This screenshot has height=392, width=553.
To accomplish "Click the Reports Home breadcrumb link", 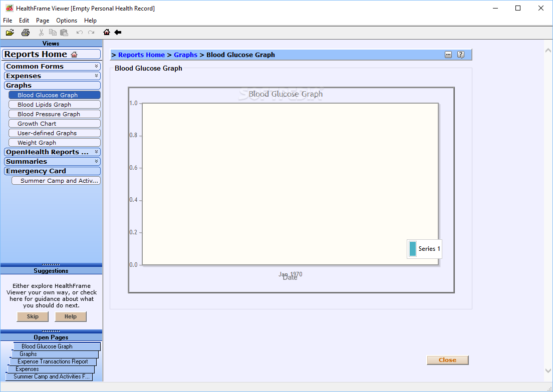I will click(141, 55).
